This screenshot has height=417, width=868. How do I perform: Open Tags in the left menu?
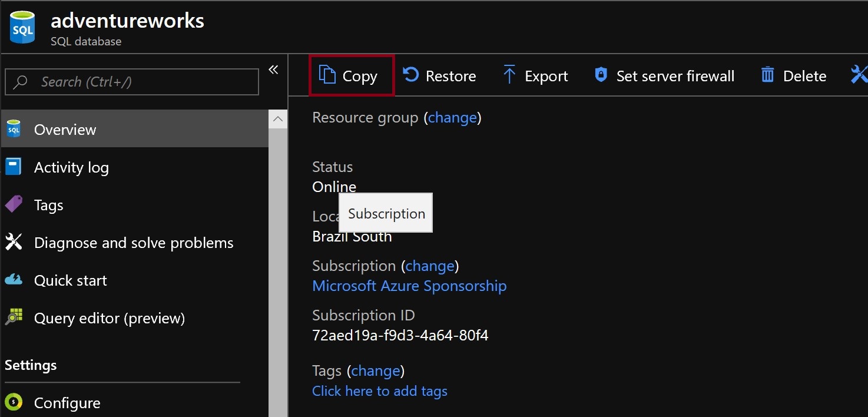134,204
